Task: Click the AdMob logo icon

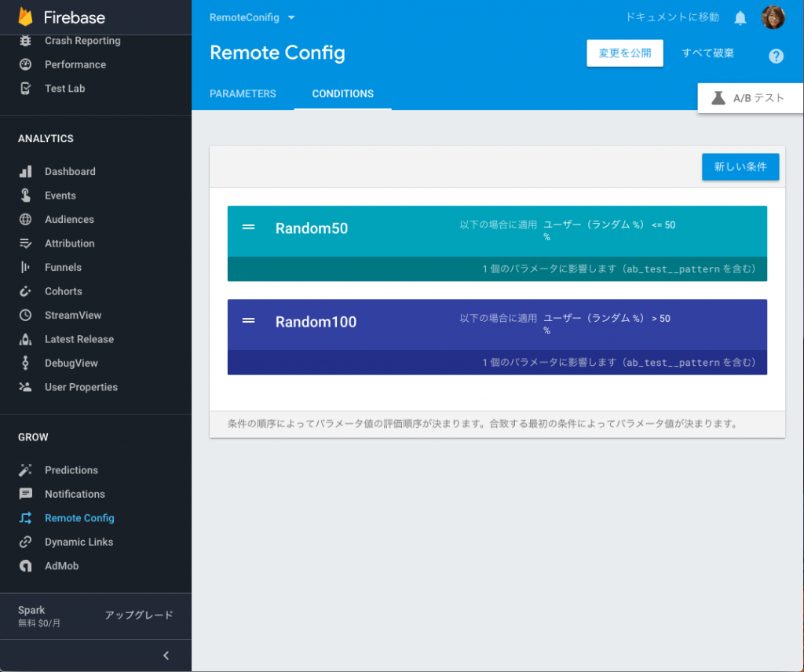Action: (x=25, y=566)
